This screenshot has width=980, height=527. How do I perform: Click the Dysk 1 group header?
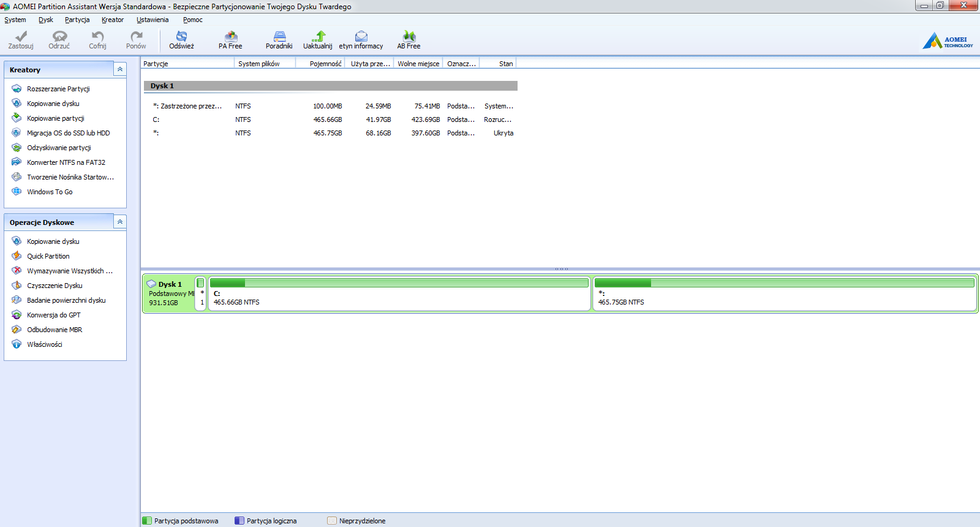pos(330,86)
